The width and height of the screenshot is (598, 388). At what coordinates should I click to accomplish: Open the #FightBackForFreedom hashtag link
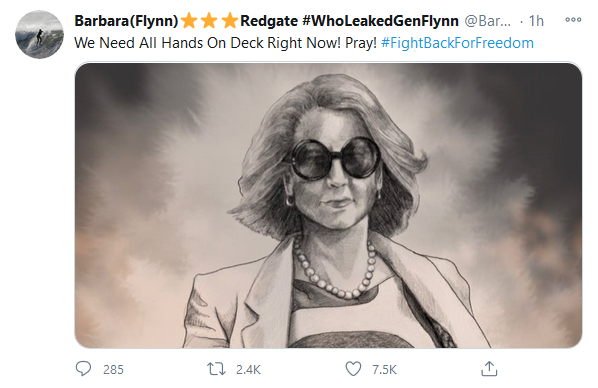(457, 43)
